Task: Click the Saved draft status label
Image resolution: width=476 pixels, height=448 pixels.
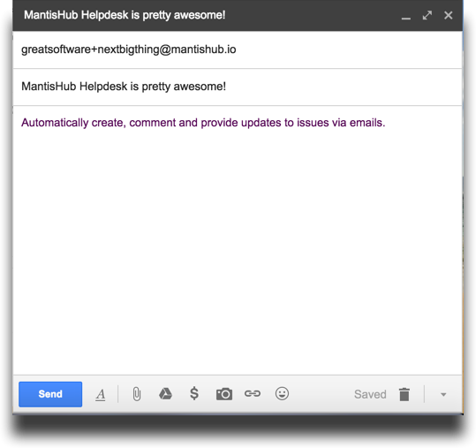Action: [x=370, y=394]
